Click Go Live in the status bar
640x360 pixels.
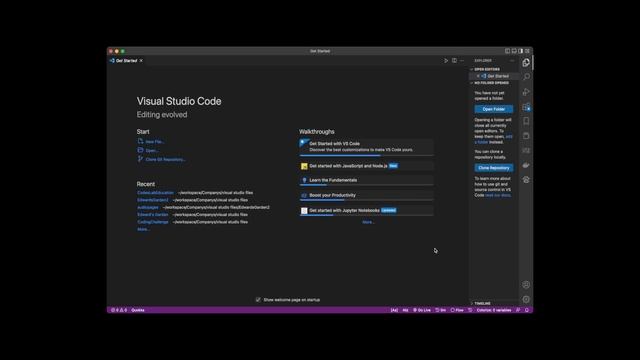tap(422, 310)
